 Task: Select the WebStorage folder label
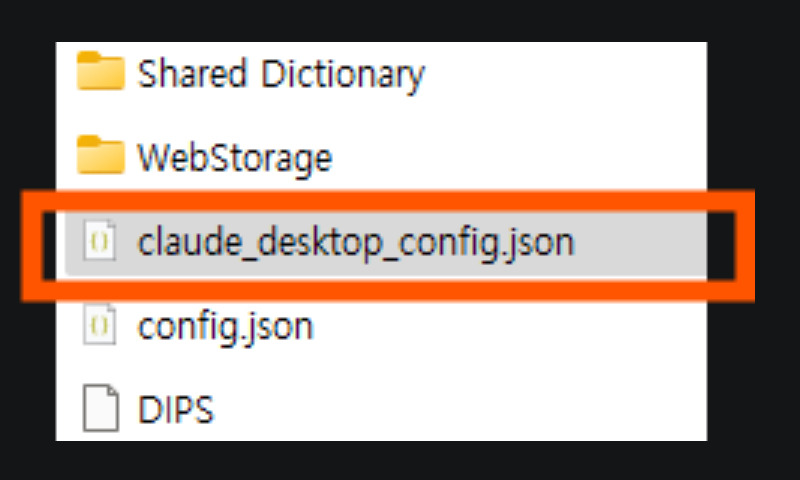pyautogui.click(x=235, y=157)
